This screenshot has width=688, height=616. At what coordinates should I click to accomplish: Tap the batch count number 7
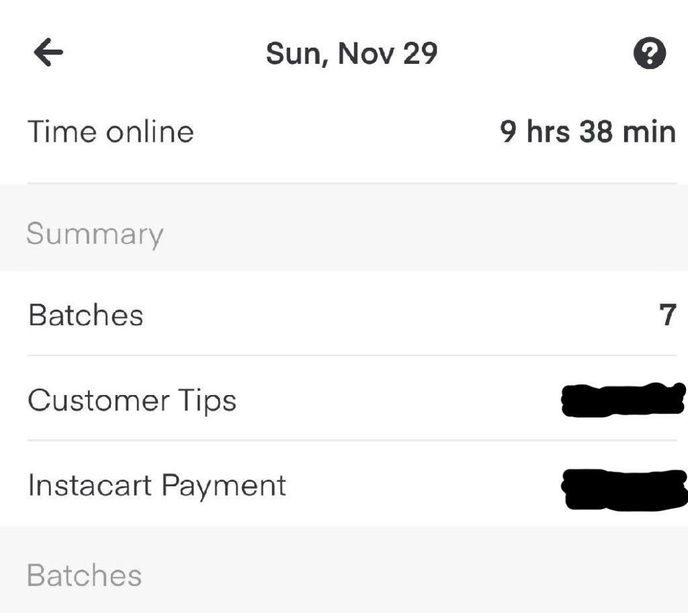(x=667, y=315)
